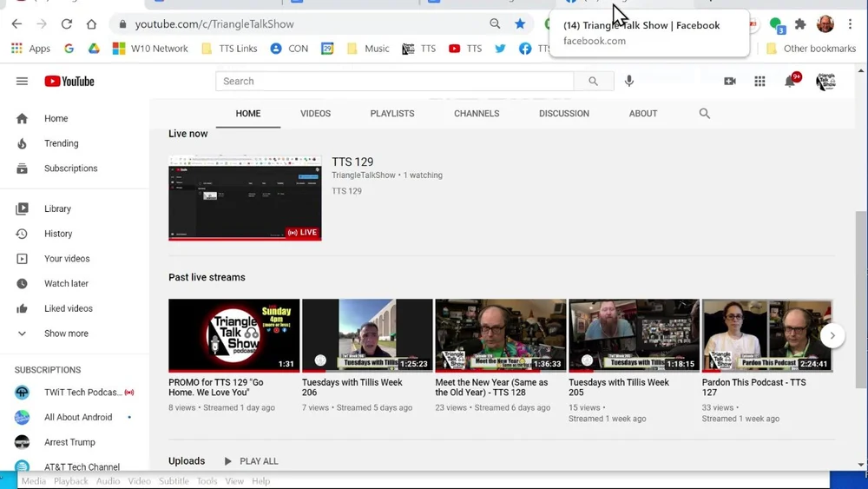Open Meet the New Year TTS 128 thumbnail
Image resolution: width=868 pixels, height=489 pixels.
501,335
